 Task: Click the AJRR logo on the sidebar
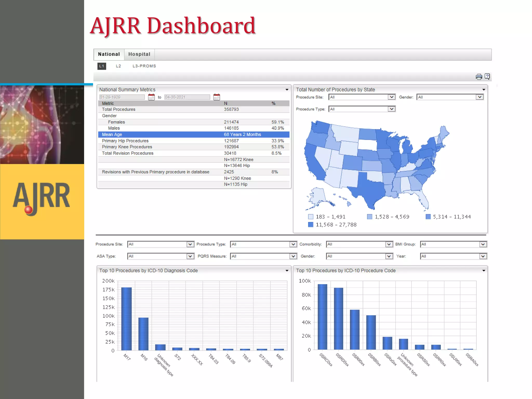click(42, 199)
